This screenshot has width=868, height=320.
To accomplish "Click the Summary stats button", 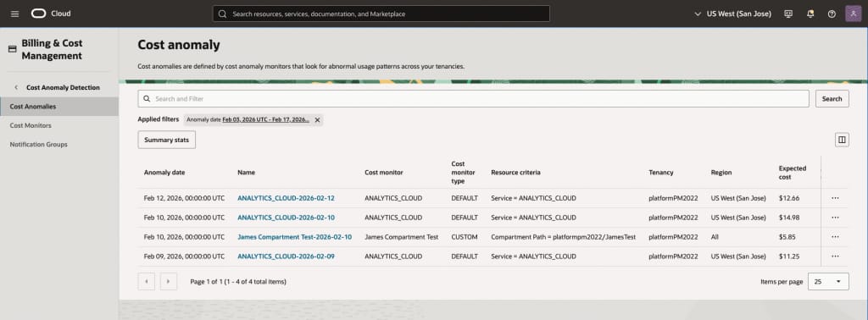I will (167, 140).
